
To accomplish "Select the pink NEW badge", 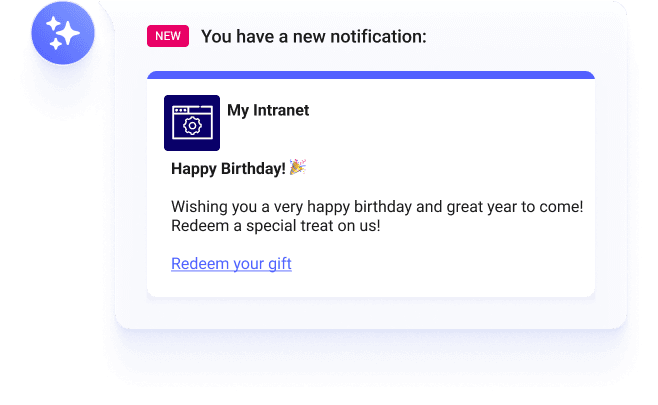I will (168, 36).
